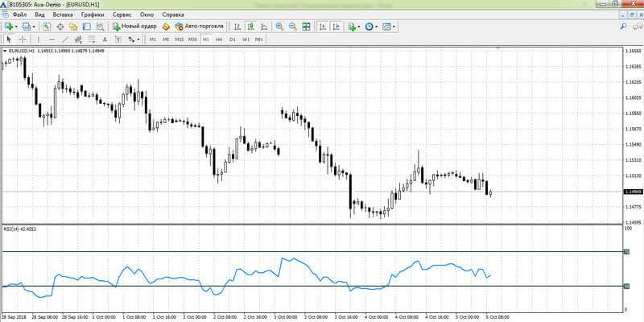Select the Horizontal Line drawing tool
The image size is (644, 322).
tap(52, 39)
